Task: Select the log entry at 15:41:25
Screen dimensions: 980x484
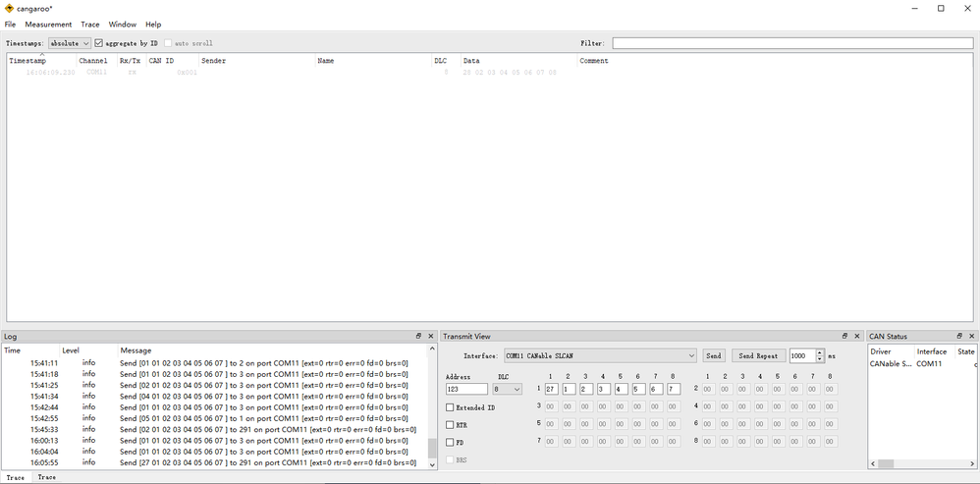Action: 214,385
